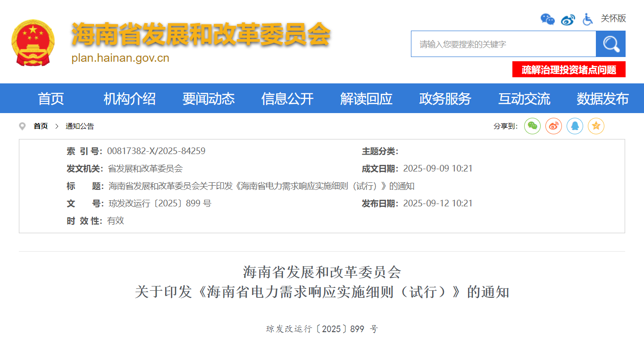Image resolution: width=644 pixels, height=343 pixels.
Task: Focus the keyword search input field
Action: [x=503, y=44]
